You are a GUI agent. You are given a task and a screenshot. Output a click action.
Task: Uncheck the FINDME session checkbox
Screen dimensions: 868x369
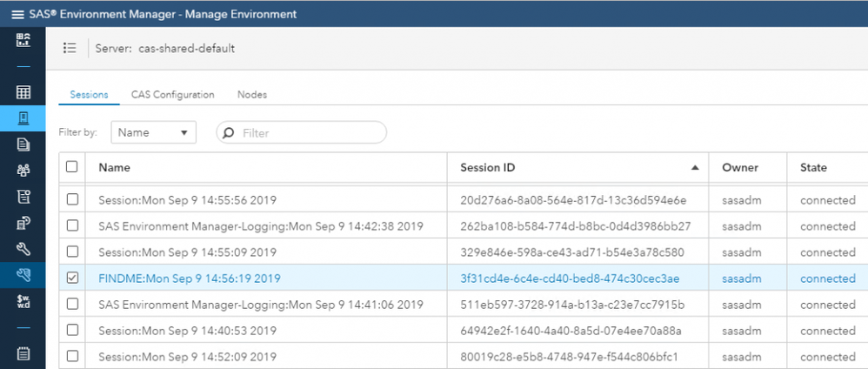72,278
